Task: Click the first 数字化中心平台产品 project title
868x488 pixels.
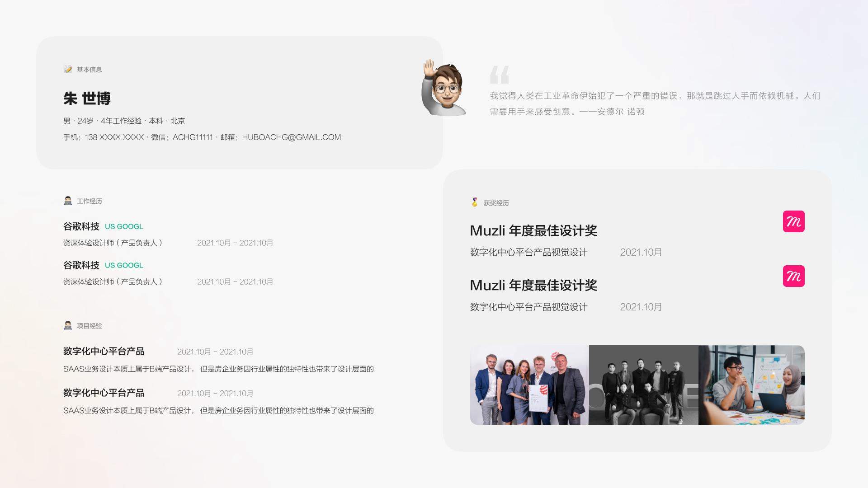Action: pos(104,351)
